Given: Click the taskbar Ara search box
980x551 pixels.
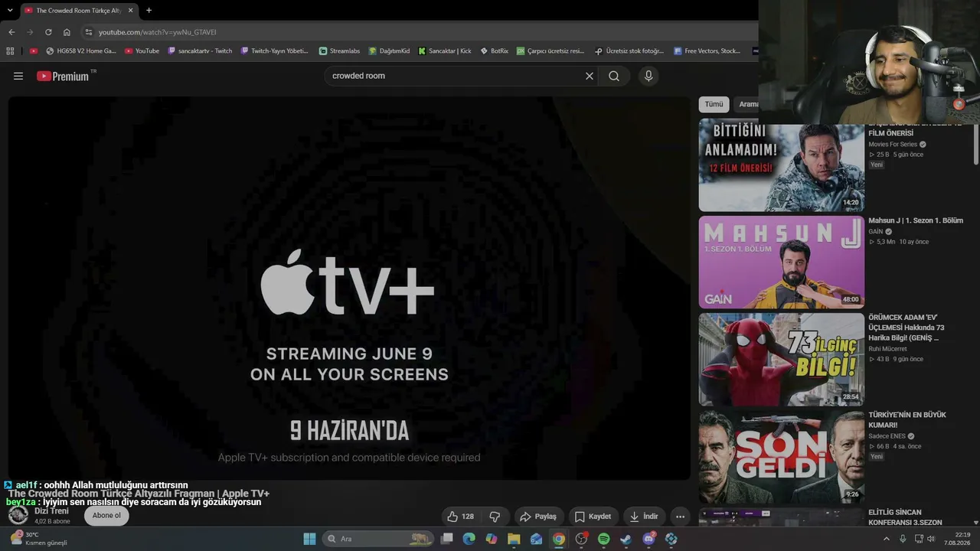Looking at the screenshot, I should [377, 539].
